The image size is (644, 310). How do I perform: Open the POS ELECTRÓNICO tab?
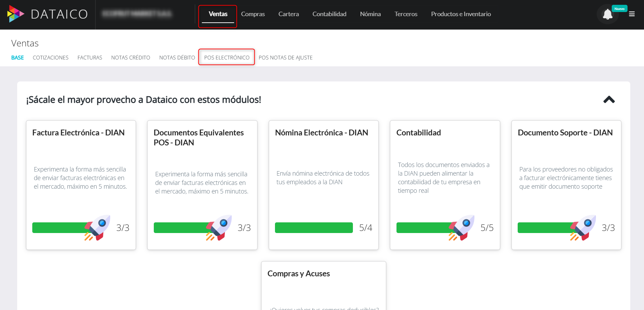[227, 58]
